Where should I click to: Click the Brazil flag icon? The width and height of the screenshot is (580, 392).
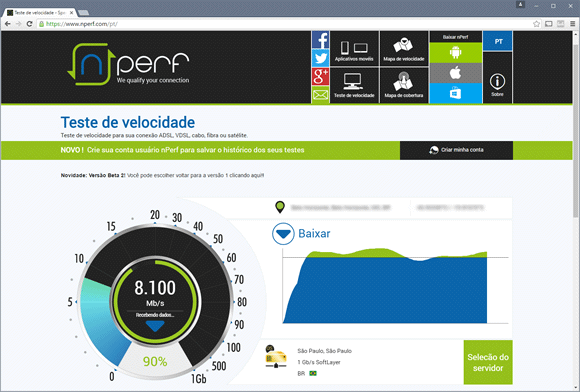(313, 374)
